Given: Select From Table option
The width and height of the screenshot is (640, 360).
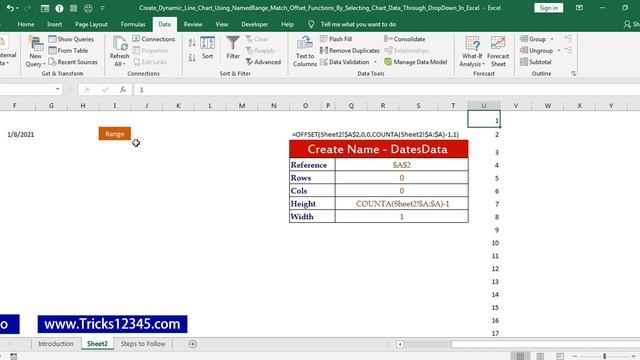Looking at the screenshot, I should 68,51.
